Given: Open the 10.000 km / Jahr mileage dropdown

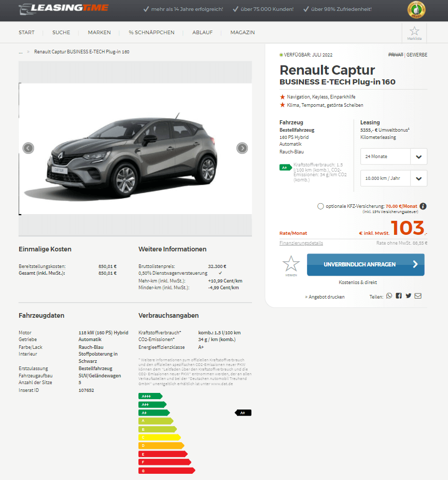Looking at the screenshot, I should [394, 178].
